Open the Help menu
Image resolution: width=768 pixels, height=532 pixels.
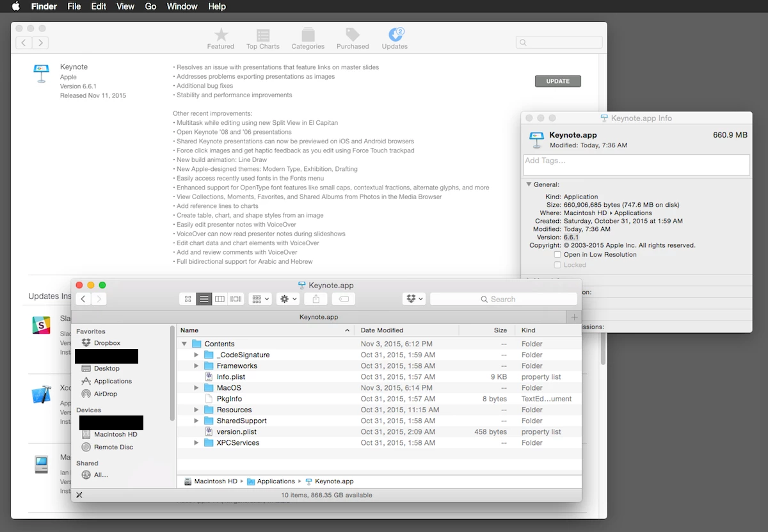coord(217,6)
